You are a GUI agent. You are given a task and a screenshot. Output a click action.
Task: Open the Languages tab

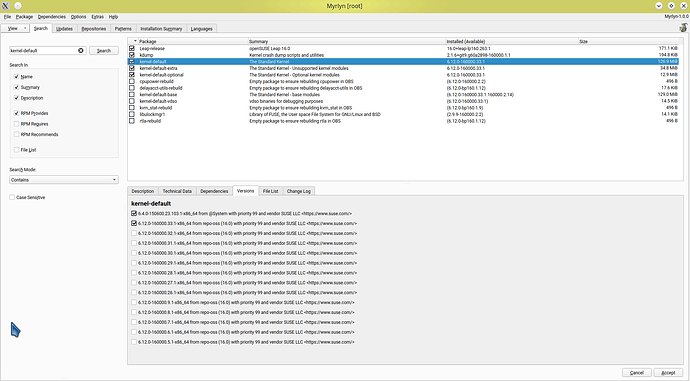coord(202,29)
